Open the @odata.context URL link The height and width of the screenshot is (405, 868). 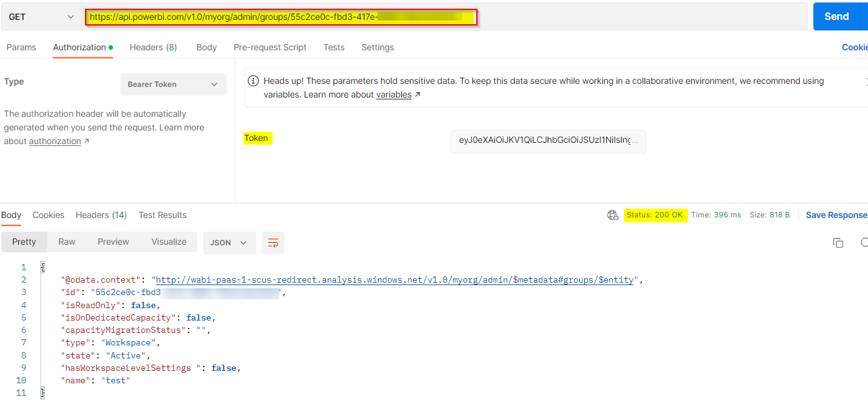tap(395, 280)
